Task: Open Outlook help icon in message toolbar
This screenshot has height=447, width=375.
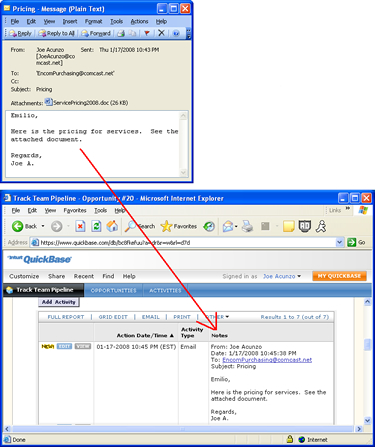Action: (x=176, y=33)
